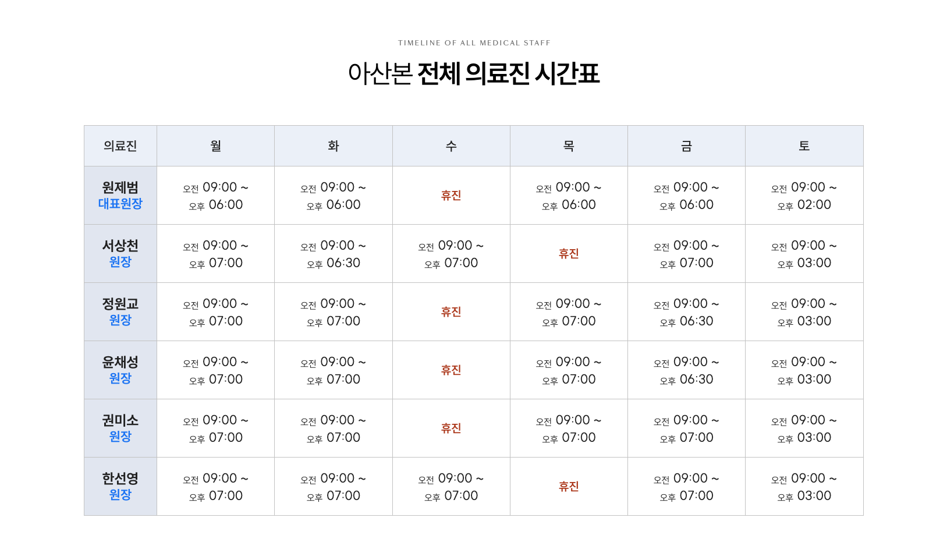Click doctor 정원교 원장 name cell
This screenshot has width=947, height=560.
(x=120, y=312)
